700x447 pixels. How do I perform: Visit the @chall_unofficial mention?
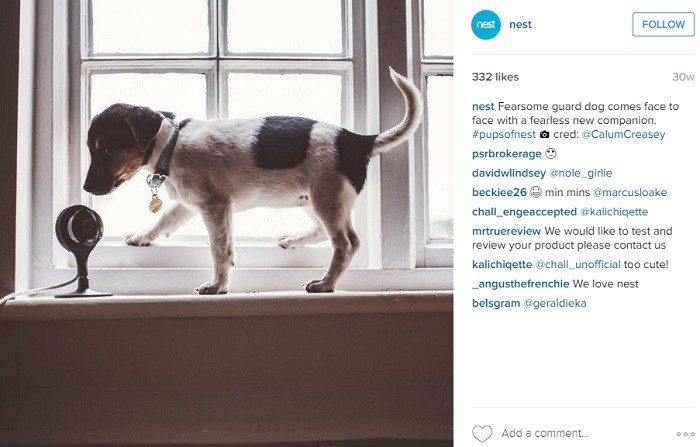[x=578, y=264]
